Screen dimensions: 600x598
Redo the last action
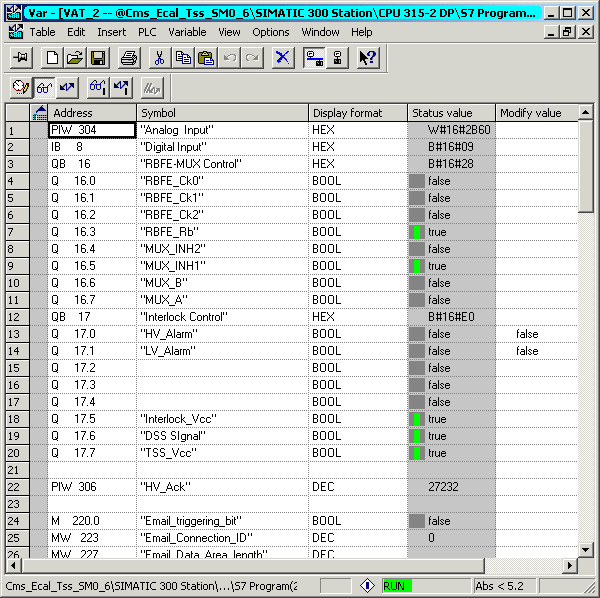pyautogui.click(x=252, y=58)
